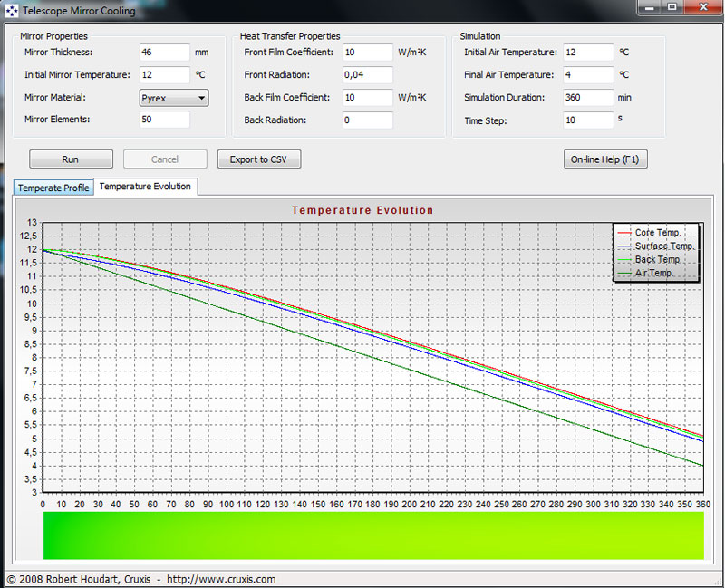Click the 'Front Radiation:' label
Viewport: 725px width, 588px height.
(x=277, y=75)
